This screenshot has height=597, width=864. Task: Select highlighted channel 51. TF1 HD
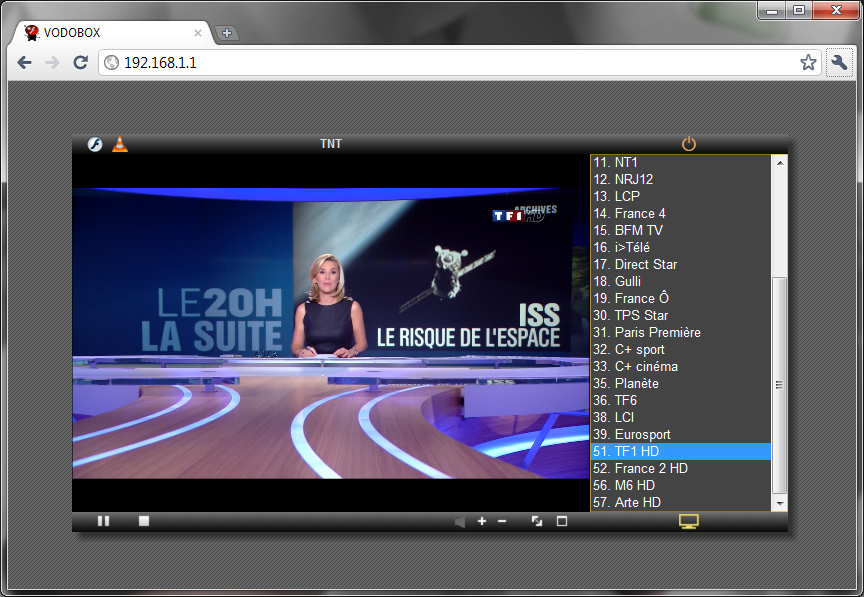(681, 451)
